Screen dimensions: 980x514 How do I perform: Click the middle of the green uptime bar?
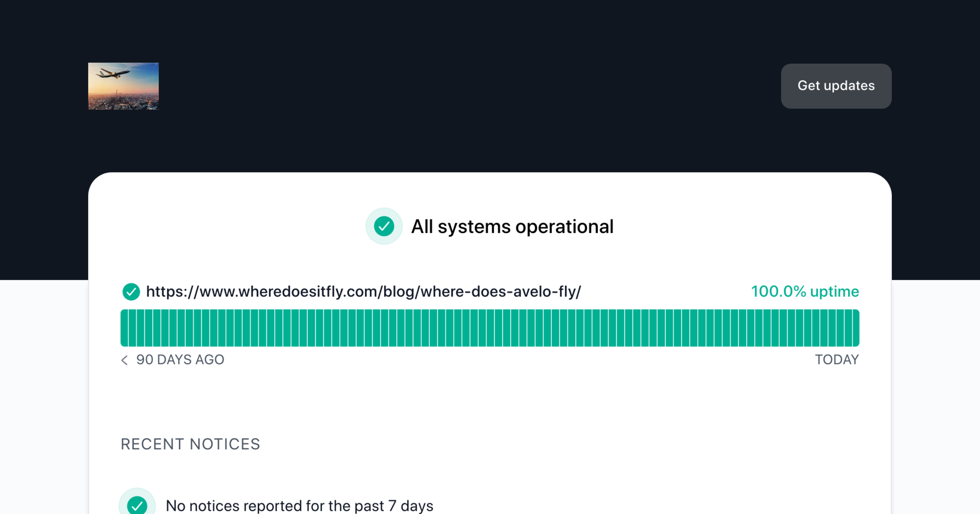pos(490,328)
